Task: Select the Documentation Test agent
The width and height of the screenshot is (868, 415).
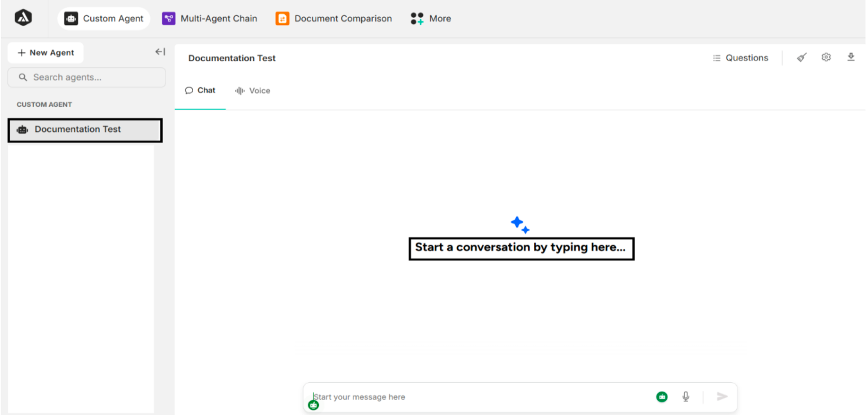Action: 85,130
